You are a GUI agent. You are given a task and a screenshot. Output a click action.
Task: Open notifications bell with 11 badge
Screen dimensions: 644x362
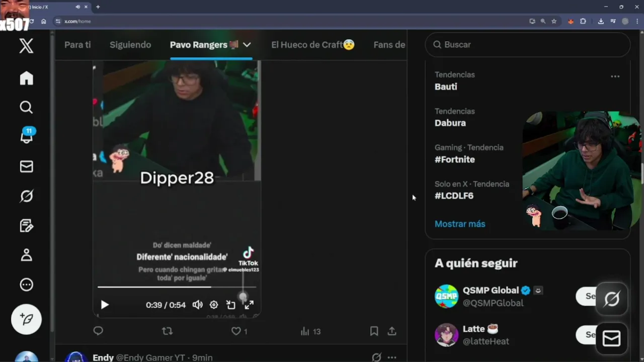27,136
